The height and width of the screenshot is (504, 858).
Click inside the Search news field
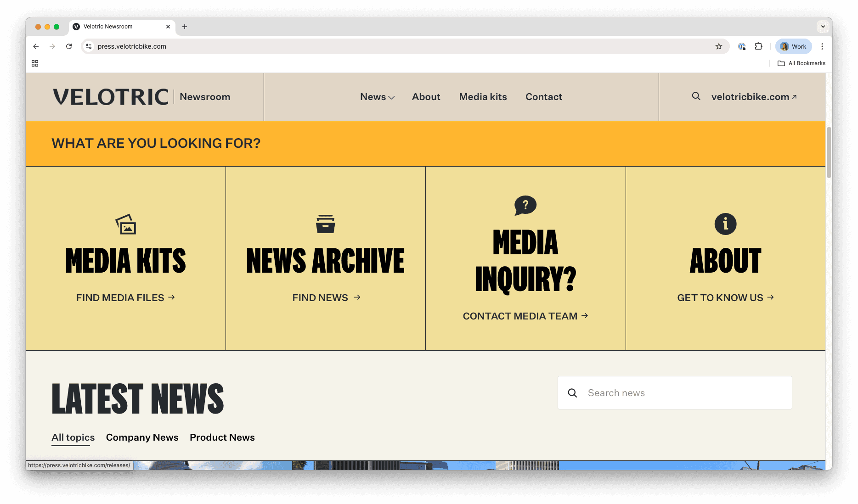click(x=666, y=393)
